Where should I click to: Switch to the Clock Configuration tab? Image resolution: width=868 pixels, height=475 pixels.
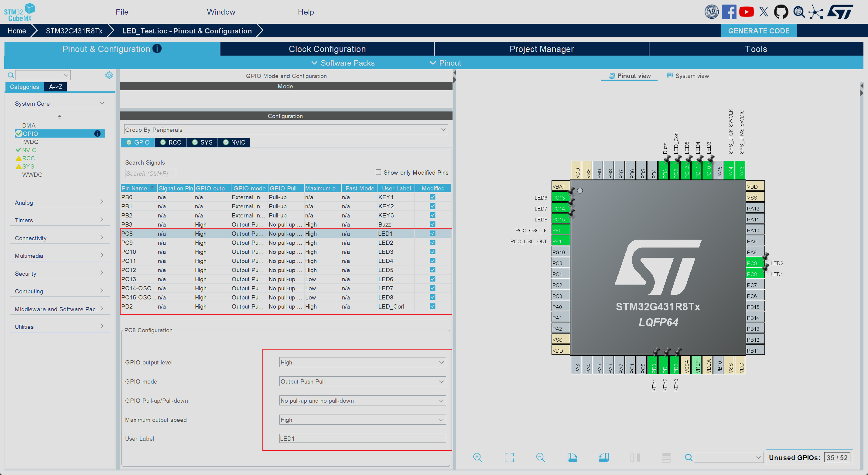327,49
